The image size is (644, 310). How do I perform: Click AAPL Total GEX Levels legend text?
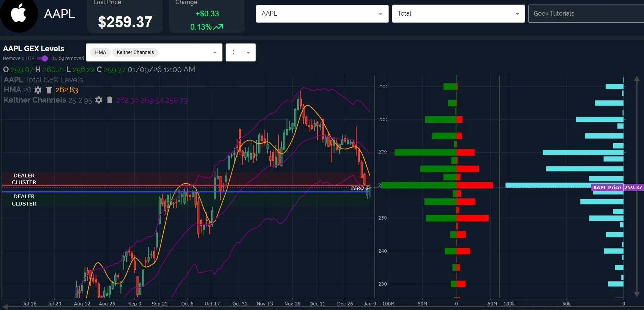(43, 80)
